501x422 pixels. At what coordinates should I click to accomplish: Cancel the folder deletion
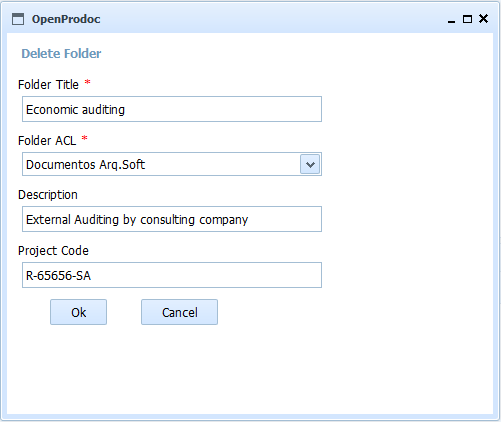click(x=179, y=312)
